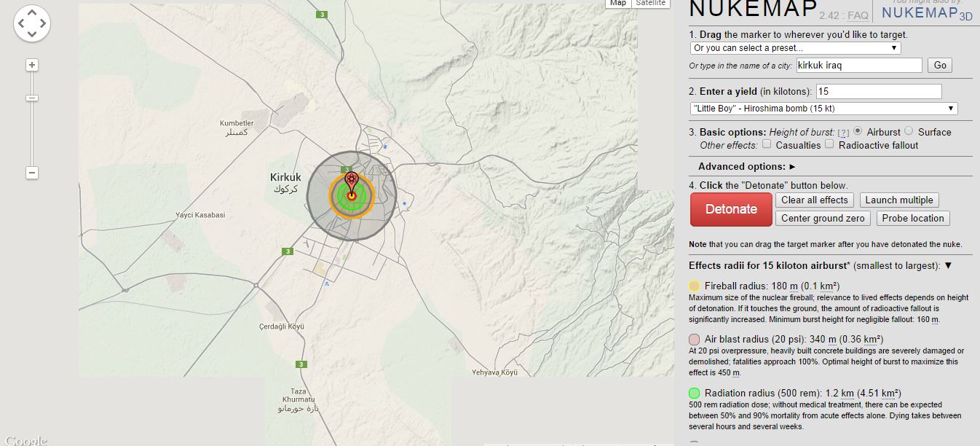980x446 pixels.
Task: Click the Yehyava Köyü map label
Action: 495,372
